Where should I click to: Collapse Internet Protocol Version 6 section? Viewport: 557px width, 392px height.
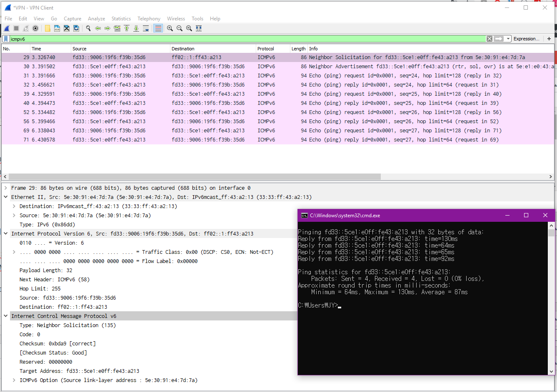[6, 234]
